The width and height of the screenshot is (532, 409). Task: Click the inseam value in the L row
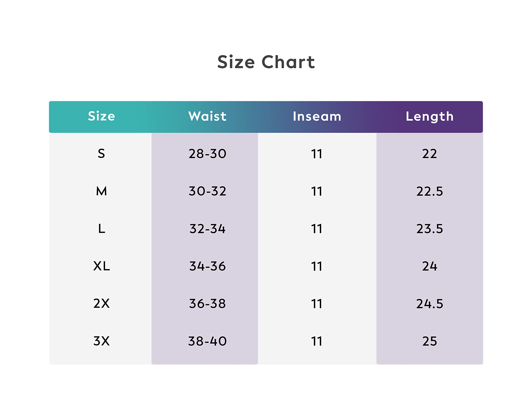[317, 229]
